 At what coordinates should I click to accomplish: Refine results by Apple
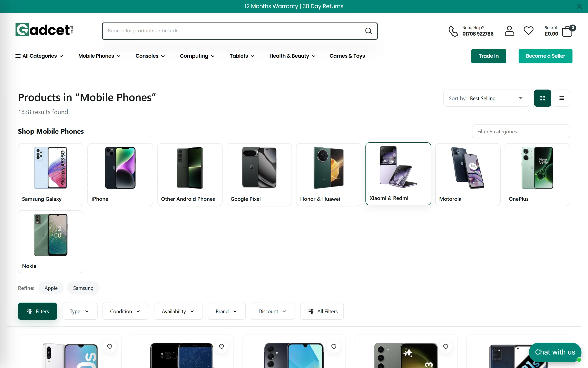[51, 288]
